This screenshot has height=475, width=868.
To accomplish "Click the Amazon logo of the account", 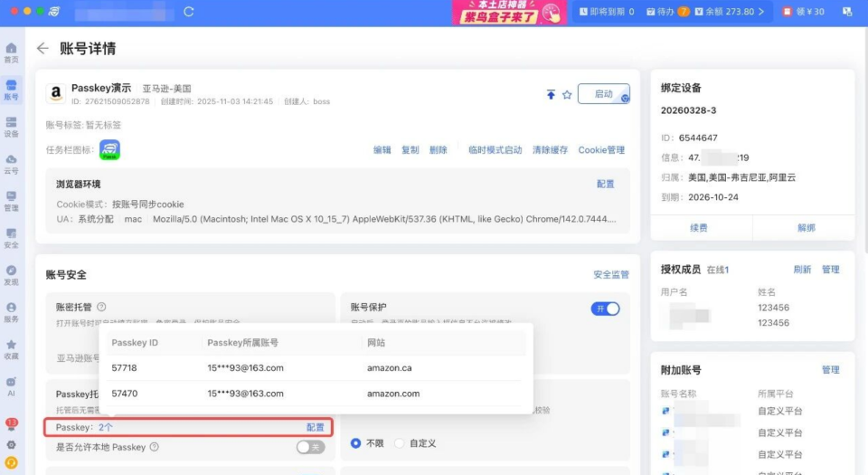I will (x=56, y=93).
